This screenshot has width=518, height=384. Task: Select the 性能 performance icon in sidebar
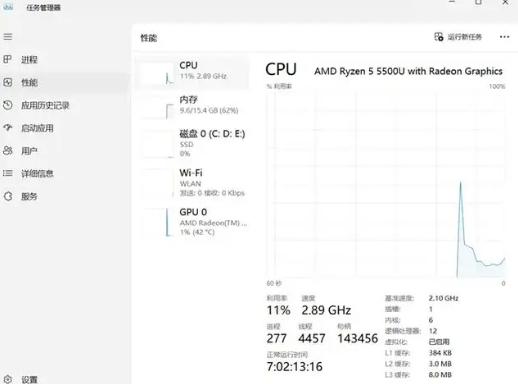click(7, 82)
